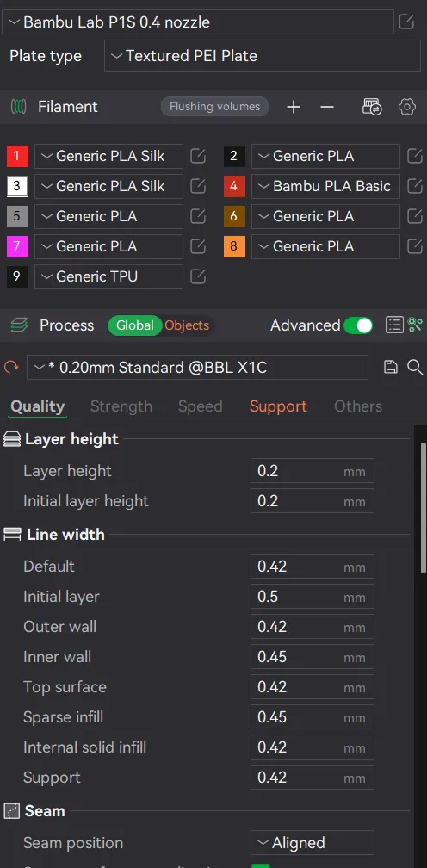This screenshot has width=427, height=868.
Task: Click the magenta filament 7 color swatch
Action: pyautogui.click(x=17, y=246)
